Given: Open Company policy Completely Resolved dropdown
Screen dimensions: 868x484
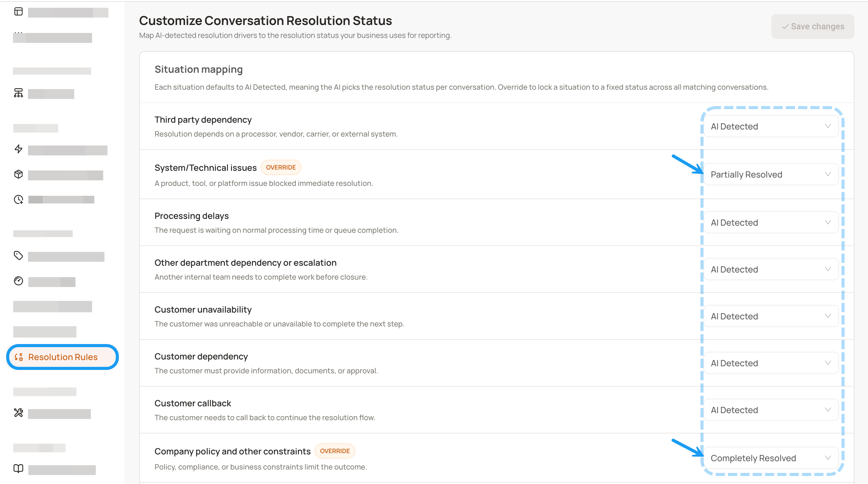Looking at the screenshot, I should point(771,458).
